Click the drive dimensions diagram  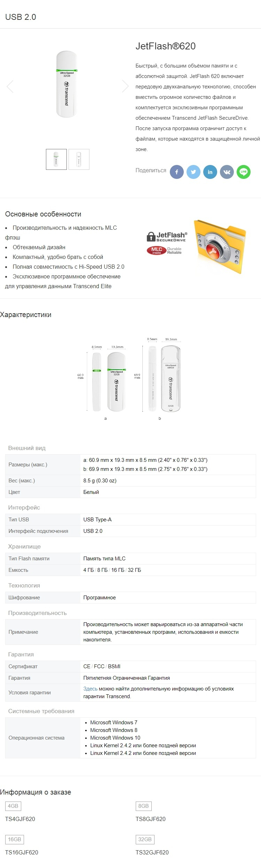[129, 378]
